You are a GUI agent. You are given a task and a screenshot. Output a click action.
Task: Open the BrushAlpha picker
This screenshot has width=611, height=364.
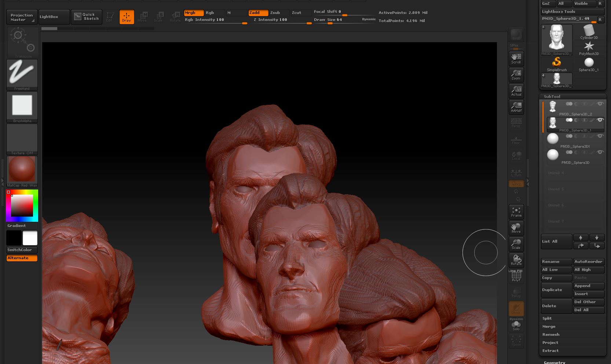tap(22, 107)
